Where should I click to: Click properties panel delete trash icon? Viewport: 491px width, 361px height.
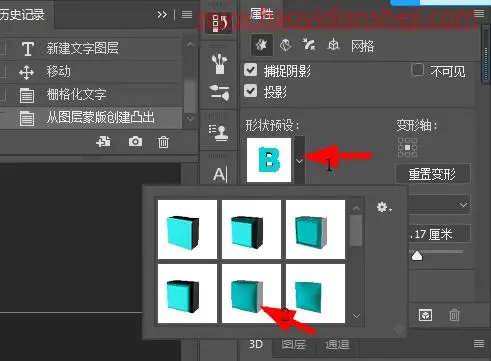tap(454, 315)
